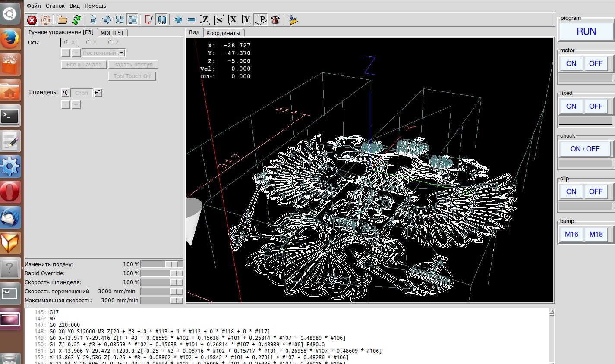Click the zoom in plus icon
The height and width of the screenshot is (364, 615).
click(x=178, y=20)
